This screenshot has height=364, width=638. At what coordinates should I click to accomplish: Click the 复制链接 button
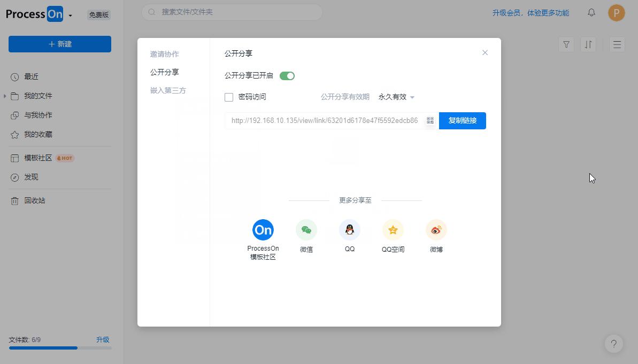click(x=462, y=121)
